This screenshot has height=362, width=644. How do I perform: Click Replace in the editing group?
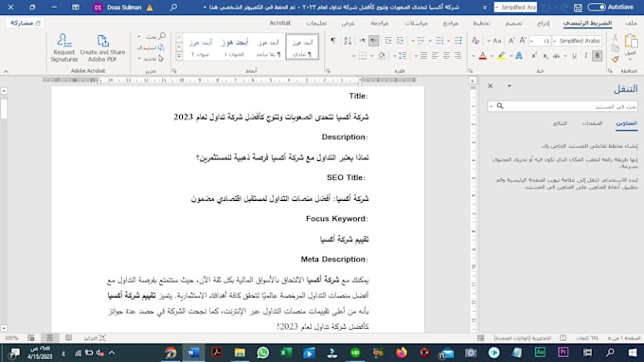coord(151,47)
